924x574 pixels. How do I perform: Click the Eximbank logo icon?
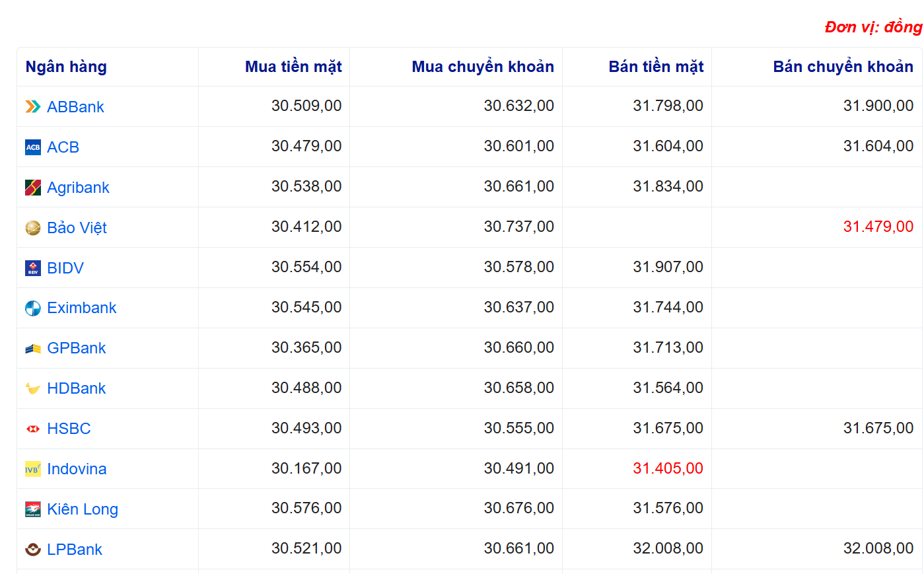[x=33, y=308]
